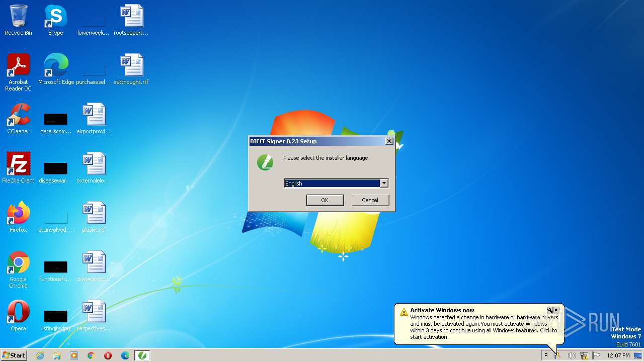Select the powerenou Word document
The height and width of the screenshot is (362, 644).
click(x=94, y=267)
